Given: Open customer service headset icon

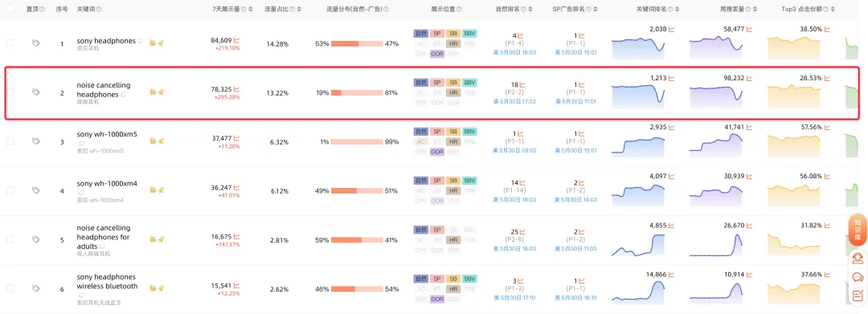Looking at the screenshot, I should [x=858, y=259].
